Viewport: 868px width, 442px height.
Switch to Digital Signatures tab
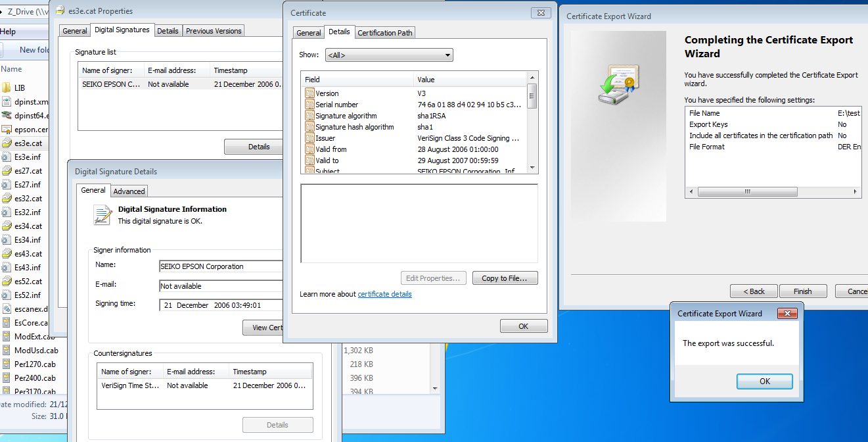(122, 30)
